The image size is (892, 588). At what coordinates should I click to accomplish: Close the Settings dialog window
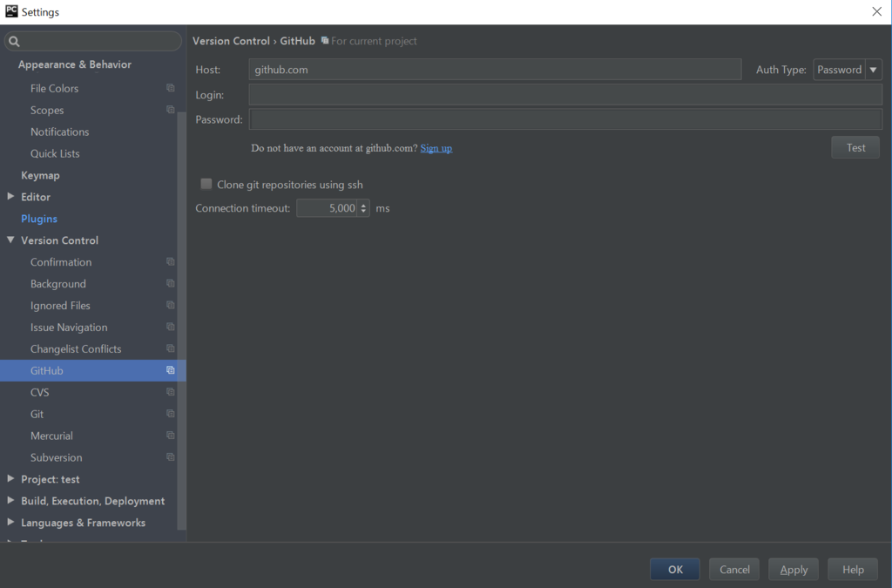pos(876,11)
